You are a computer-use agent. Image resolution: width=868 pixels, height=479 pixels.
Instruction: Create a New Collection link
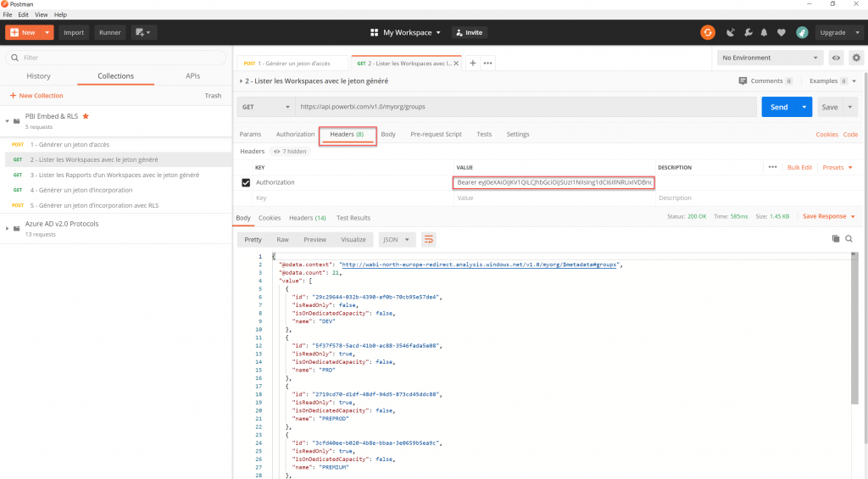[x=36, y=96]
